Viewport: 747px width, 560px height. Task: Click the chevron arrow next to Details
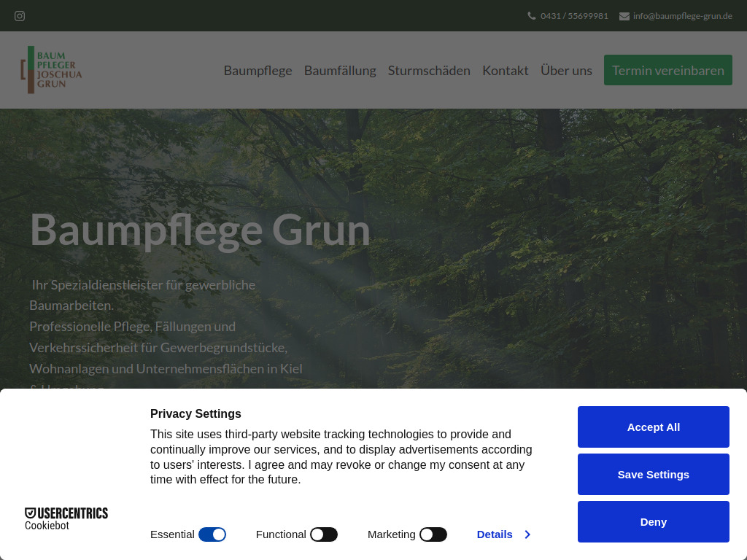click(x=527, y=534)
